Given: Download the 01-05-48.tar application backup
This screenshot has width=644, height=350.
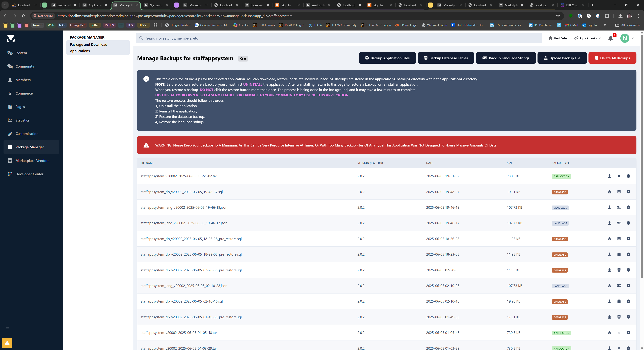Looking at the screenshot, I should 609,333.
